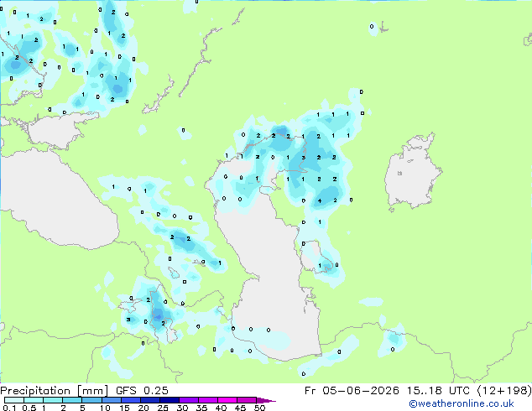The width and height of the screenshot is (532, 411).
Task: Click the above-50 arrow tip of legend
Action: tap(266, 400)
